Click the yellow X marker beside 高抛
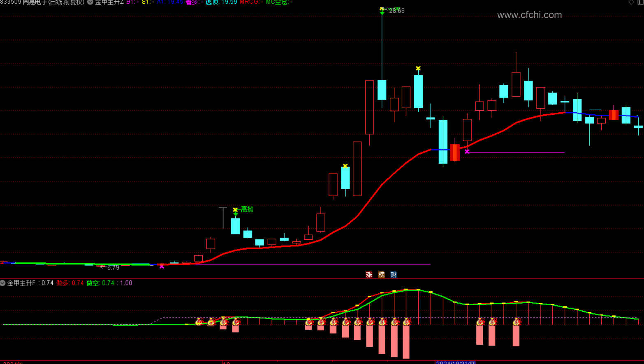This screenshot has width=644, height=364. [235, 210]
